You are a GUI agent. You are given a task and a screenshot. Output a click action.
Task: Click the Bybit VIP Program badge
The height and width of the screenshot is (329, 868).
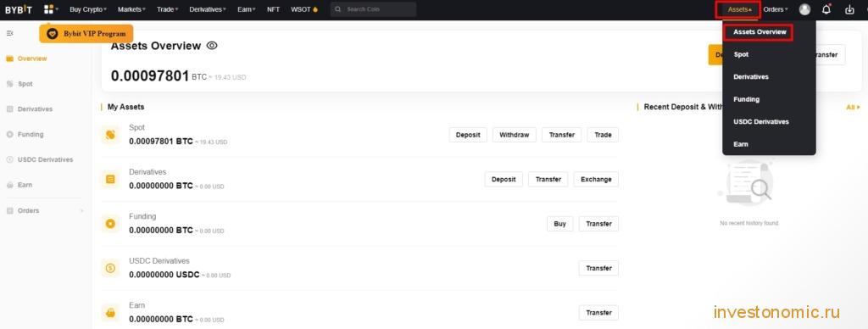coord(86,34)
